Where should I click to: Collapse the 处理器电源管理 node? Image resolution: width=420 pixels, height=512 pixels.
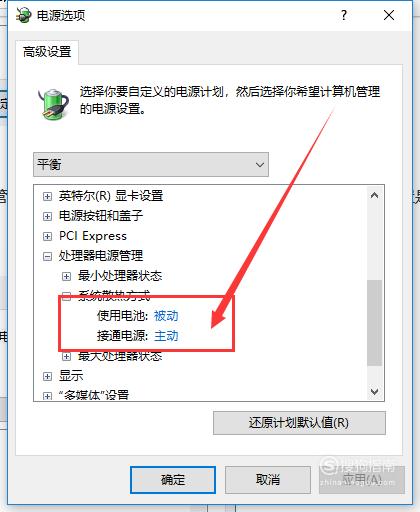coord(47,256)
